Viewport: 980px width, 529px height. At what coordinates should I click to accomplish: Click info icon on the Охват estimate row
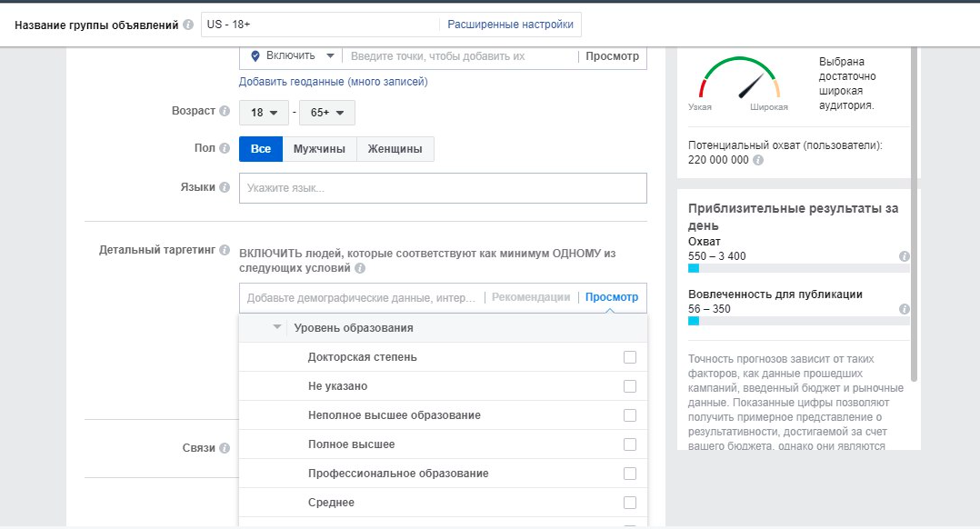click(x=904, y=256)
